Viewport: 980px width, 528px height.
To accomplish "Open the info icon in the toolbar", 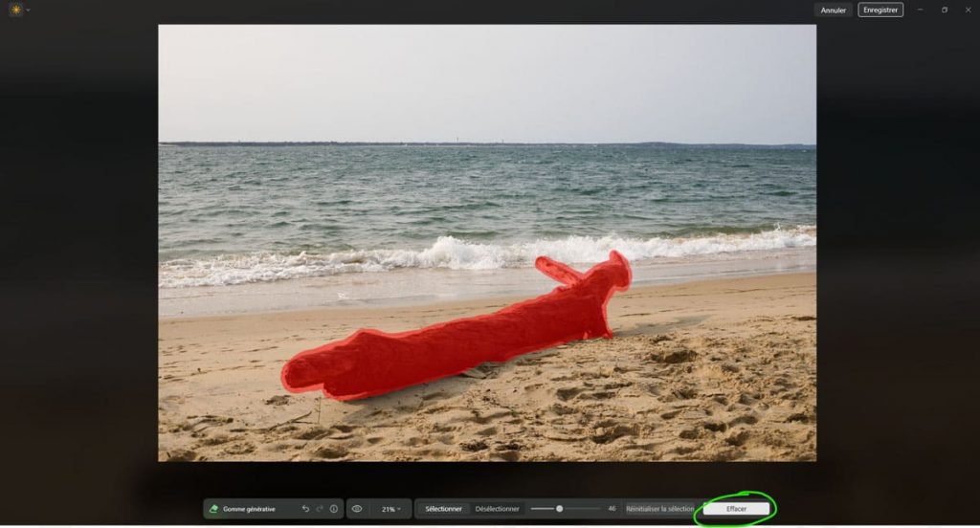I will click(334, 509).
